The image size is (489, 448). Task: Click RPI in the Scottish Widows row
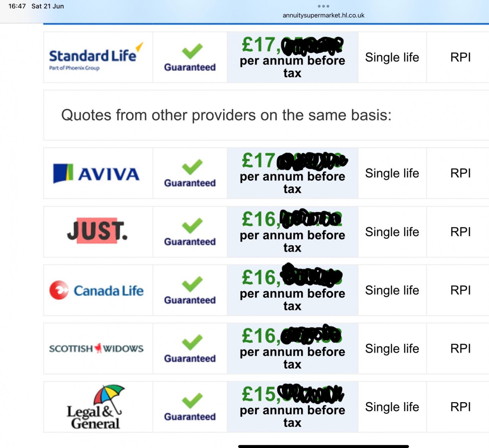[x=461, y=348]
